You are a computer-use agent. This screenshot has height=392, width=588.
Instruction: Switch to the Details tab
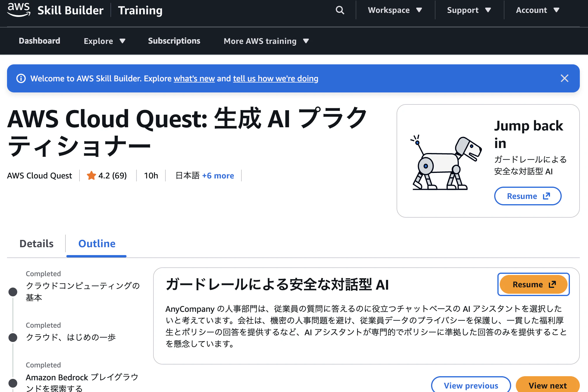click(x=36, y=243)
